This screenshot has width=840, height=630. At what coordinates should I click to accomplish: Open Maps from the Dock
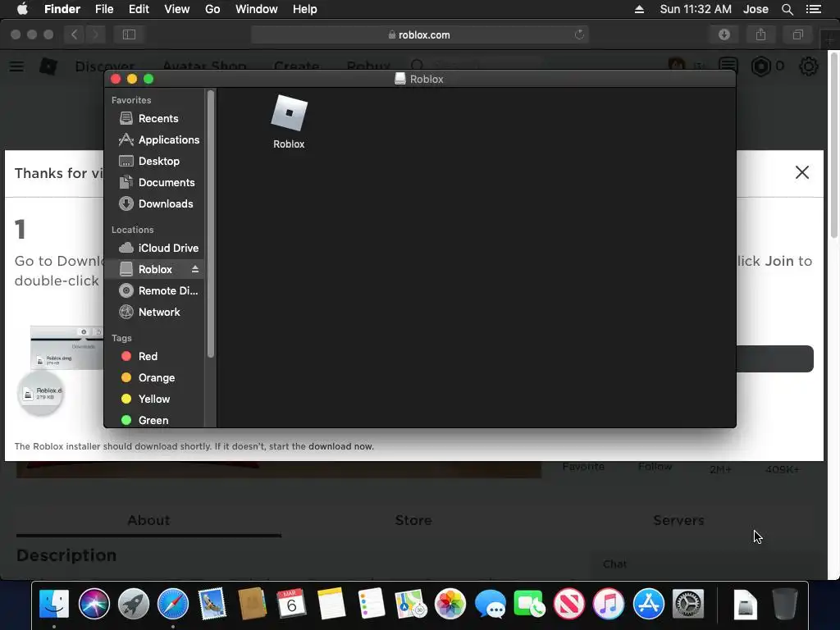[x=410, y=604]
